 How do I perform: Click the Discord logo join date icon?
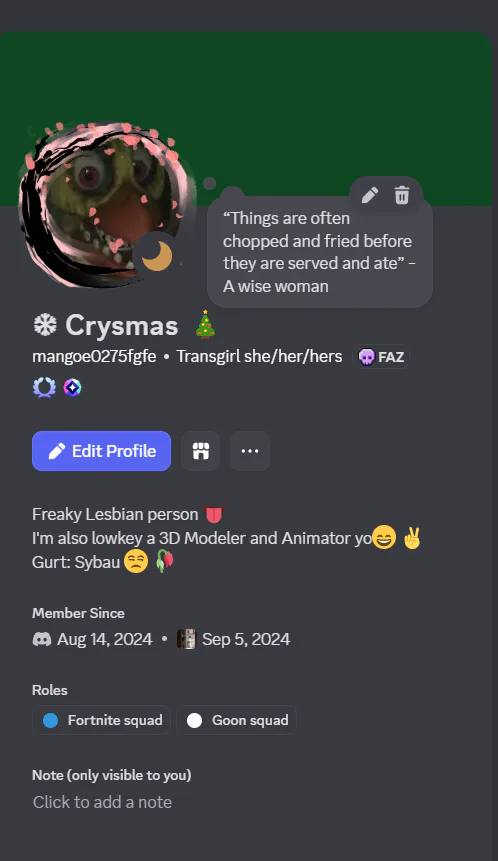pos(42,639)
